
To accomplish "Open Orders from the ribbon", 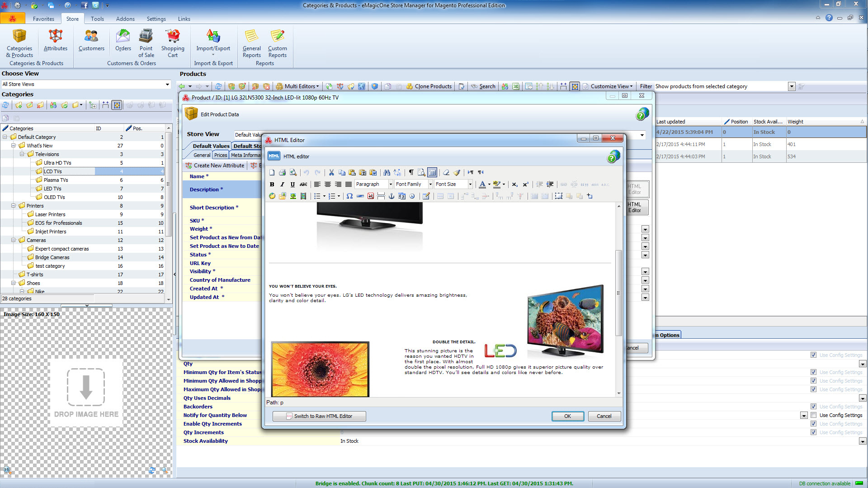I will point(123,40).
